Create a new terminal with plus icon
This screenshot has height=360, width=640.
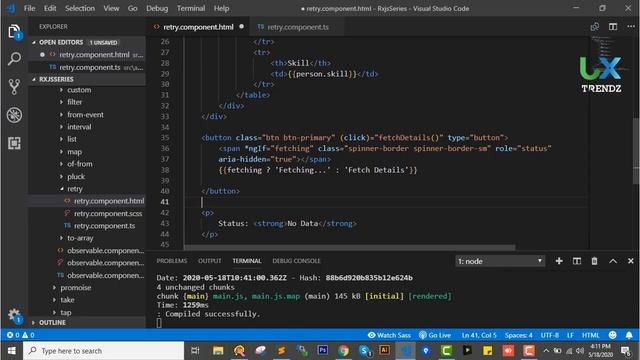(559, 261)
